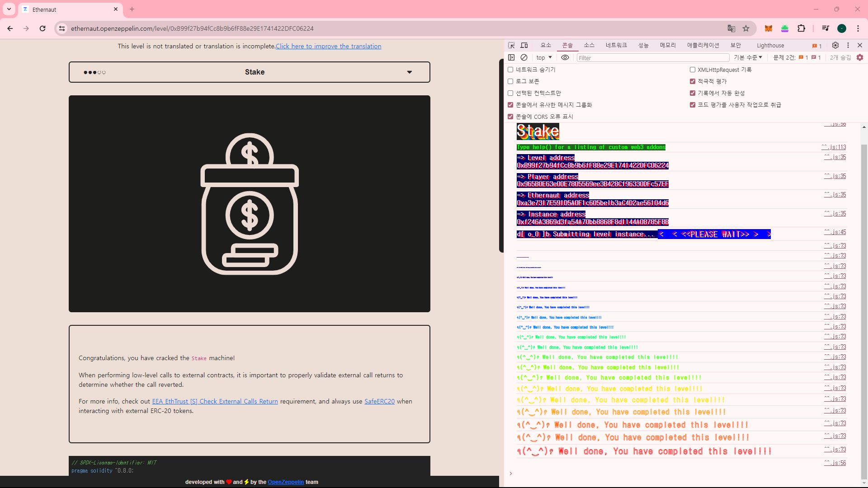
Task: Open the media controls icon
Action: pyautogui.click(x=826, y=28)
